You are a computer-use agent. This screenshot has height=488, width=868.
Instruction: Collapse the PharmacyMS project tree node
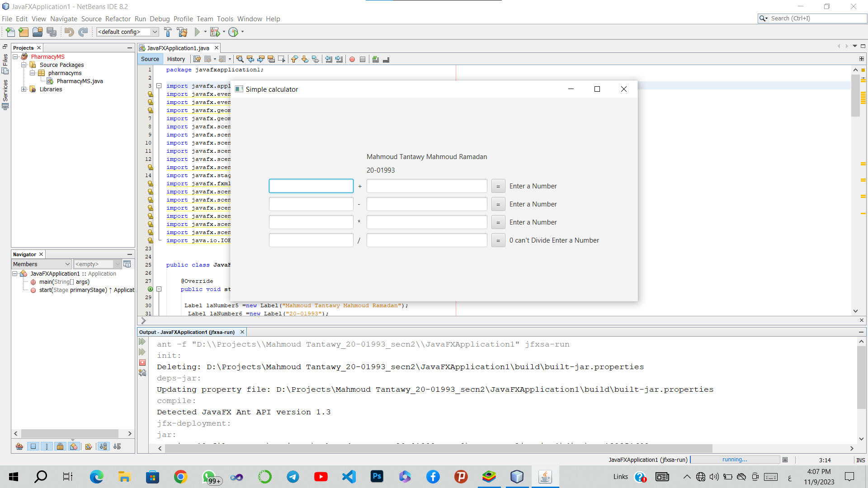(x=15, y=56)
